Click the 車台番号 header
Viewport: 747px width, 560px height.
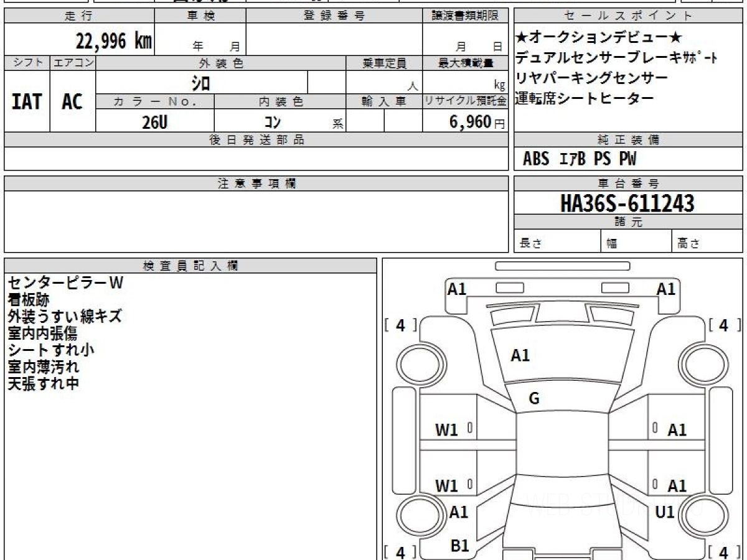(x=628, y=184)
